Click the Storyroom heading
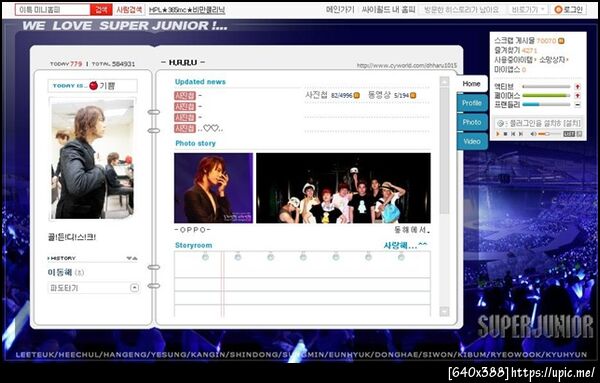 point(193,245)
